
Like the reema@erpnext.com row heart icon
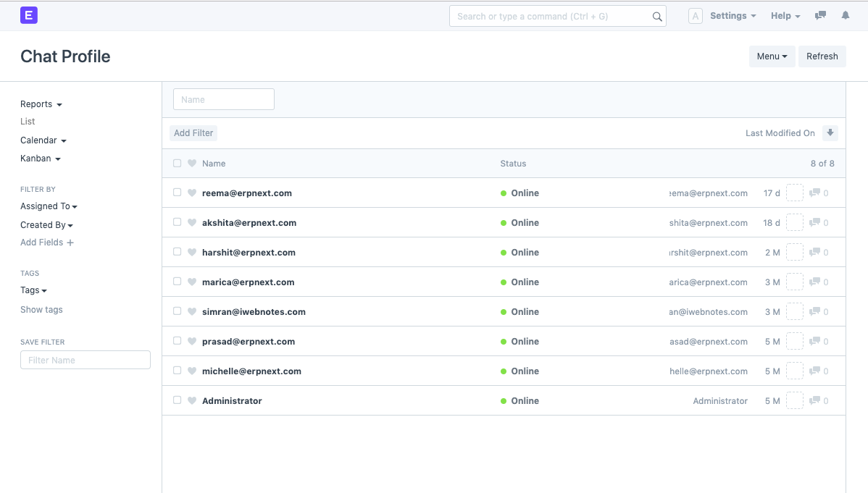[192, 193]
